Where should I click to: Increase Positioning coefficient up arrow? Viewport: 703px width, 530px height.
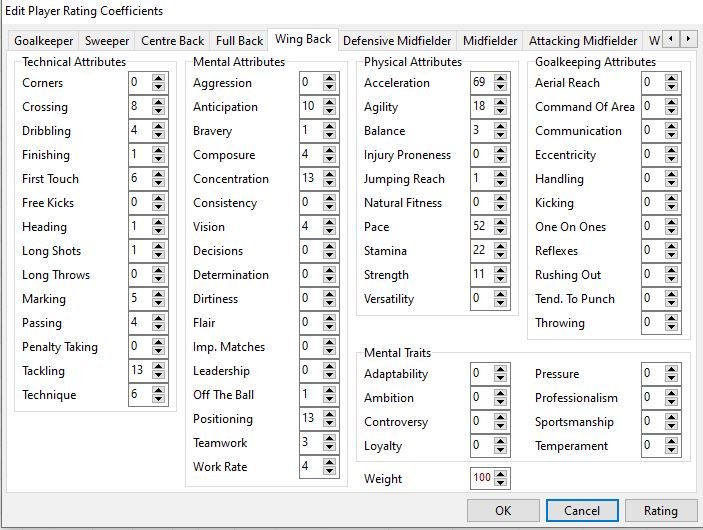pos(330,415)
